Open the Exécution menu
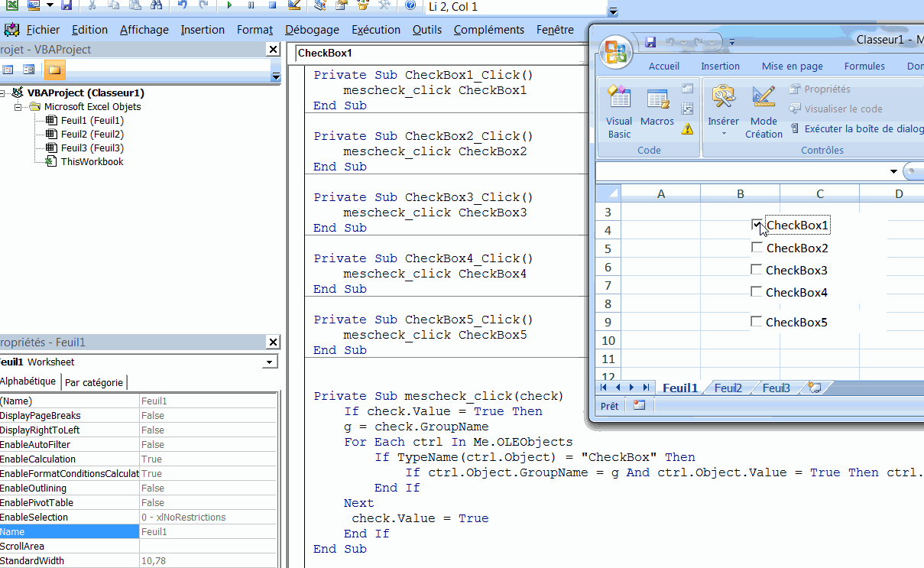Viewport: 924px width, 568px height. (x=376, y=30)
